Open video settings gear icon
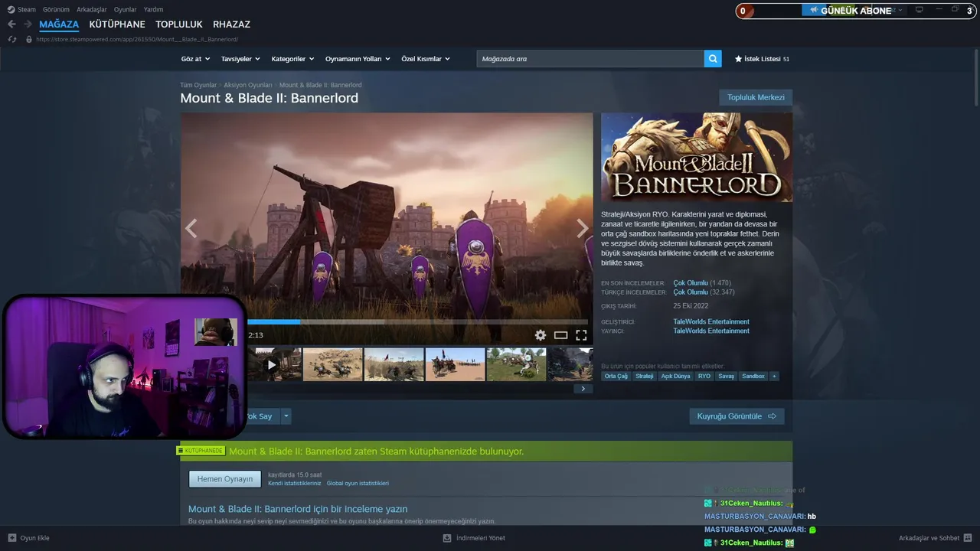Viewport: 980px width, 551px height. click(x=541, y=335)
